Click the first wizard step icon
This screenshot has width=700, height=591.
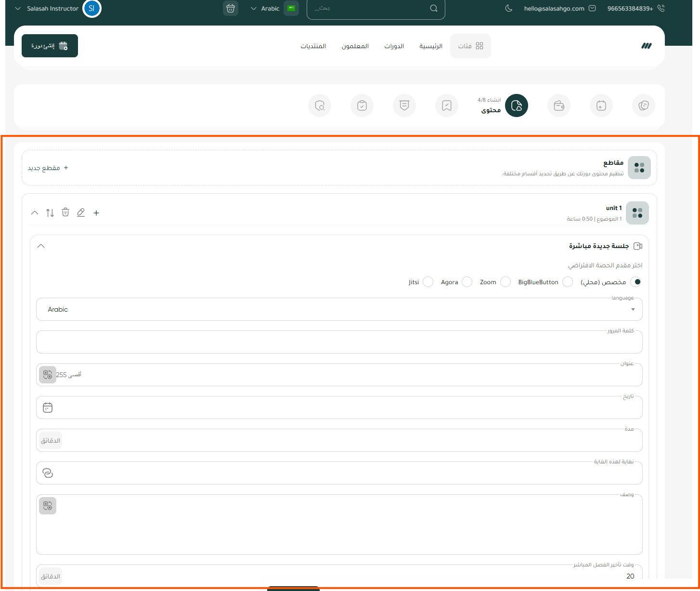pyautogui.click(x=644, y=105)
